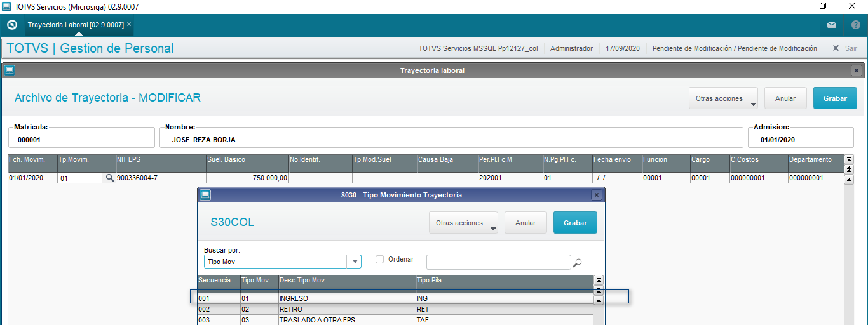
Task: Click the 17/09/2020 date in header
Action: 623,48
